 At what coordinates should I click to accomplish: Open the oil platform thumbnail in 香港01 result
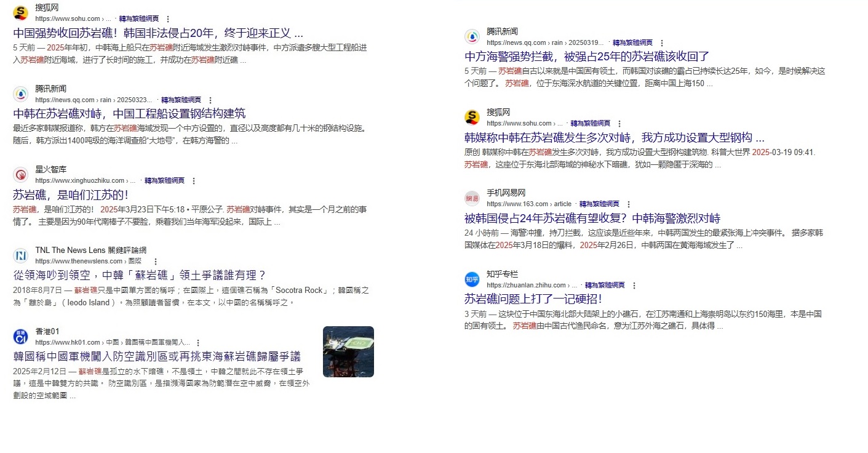348,351
